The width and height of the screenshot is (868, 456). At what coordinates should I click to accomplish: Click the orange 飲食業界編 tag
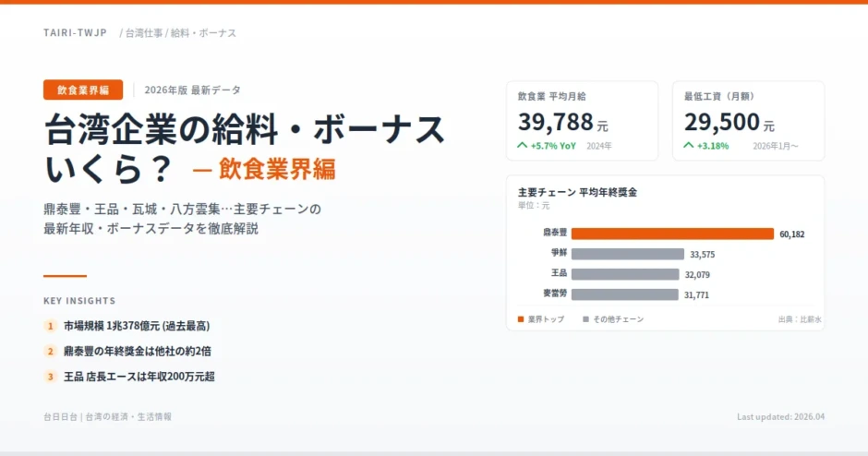click(83, 90)
